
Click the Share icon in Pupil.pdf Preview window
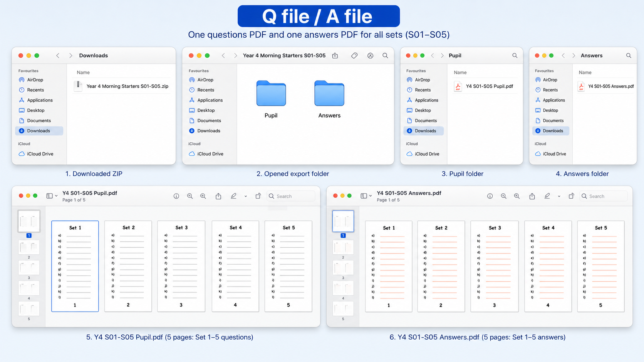(x=218, y=196)
